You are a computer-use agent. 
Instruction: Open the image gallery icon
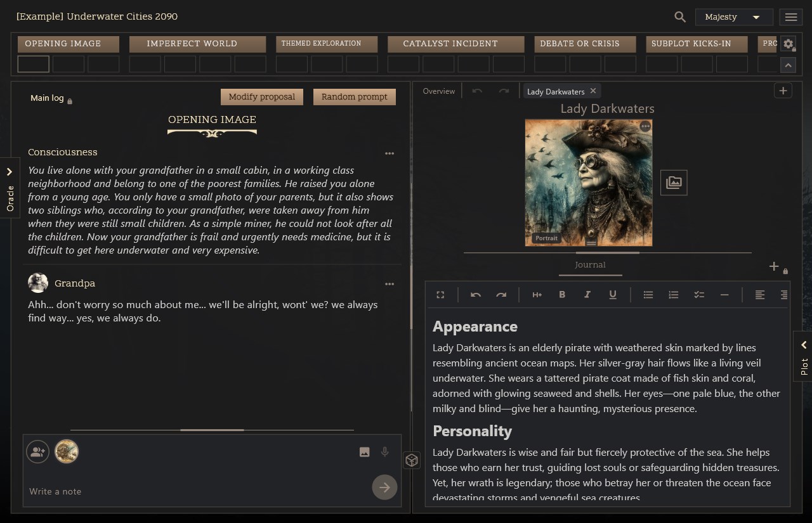[674, 183]
